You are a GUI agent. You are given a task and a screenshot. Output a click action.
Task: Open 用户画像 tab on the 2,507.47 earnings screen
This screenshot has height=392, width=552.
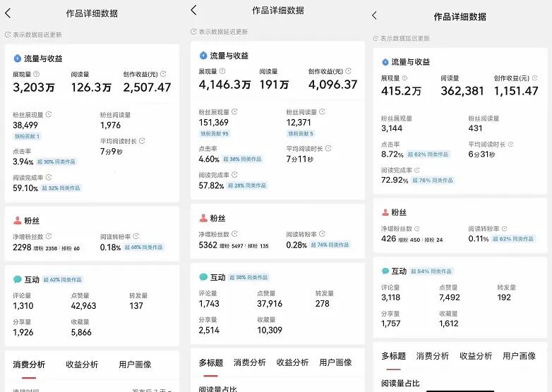click(135, 365)
